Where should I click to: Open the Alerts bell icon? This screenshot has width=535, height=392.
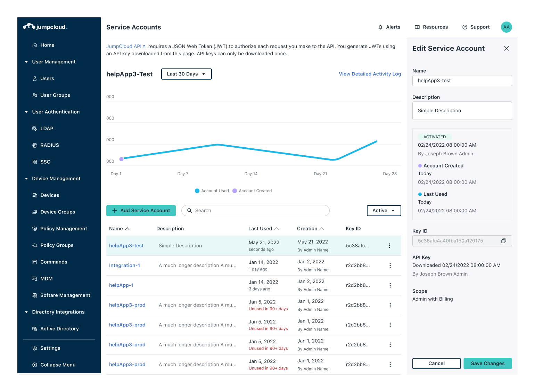click(x=380, y=27)
